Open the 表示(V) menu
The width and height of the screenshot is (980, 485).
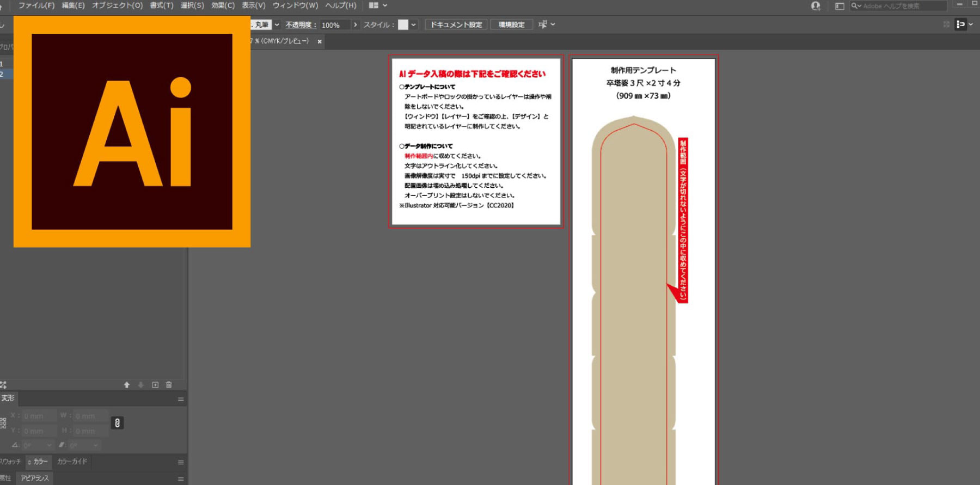point(254,5)
